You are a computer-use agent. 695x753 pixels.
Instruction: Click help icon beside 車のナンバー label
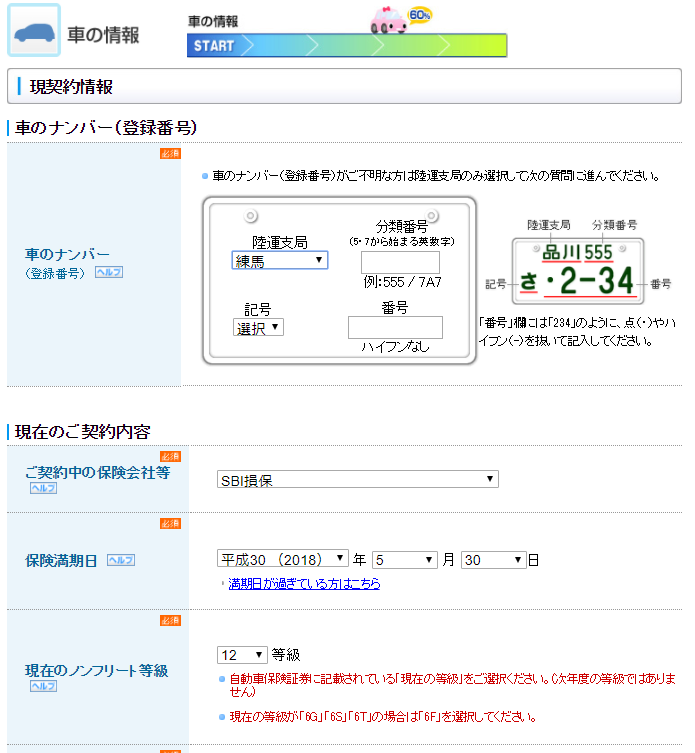(109, 272)
